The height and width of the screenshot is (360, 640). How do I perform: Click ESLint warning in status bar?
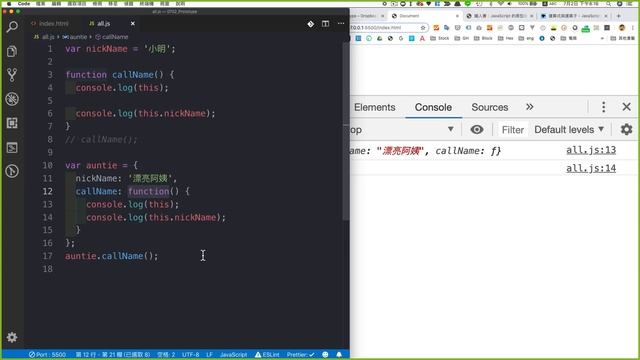[267, 354]
